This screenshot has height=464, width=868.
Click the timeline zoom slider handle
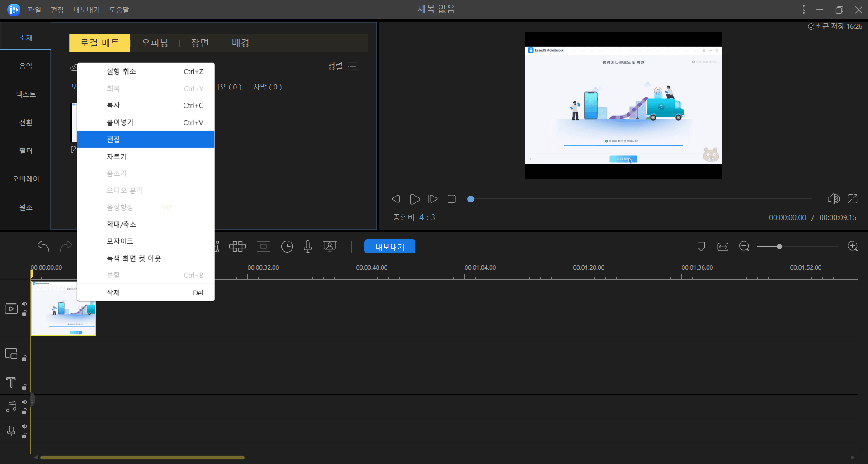pyautogui.click(x=779, y=247)
